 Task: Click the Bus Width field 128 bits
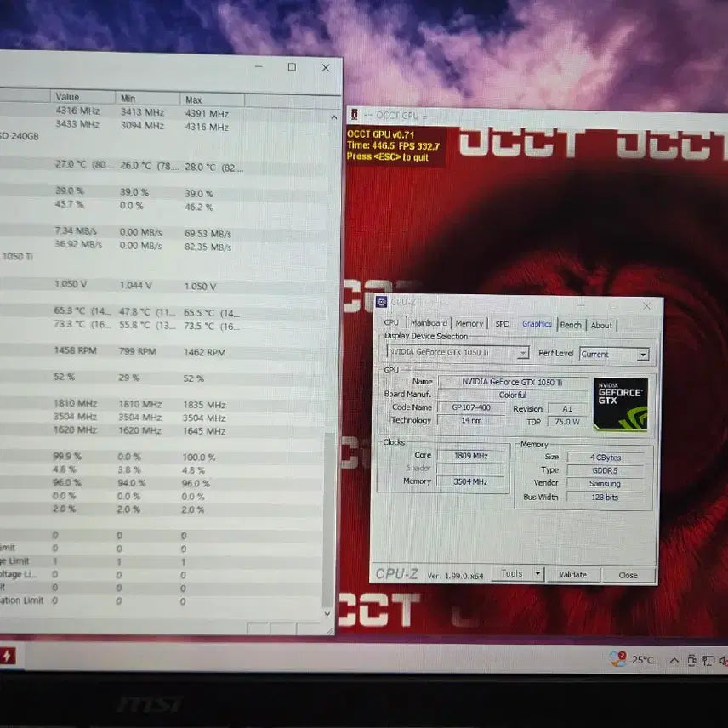pos(605,497)
